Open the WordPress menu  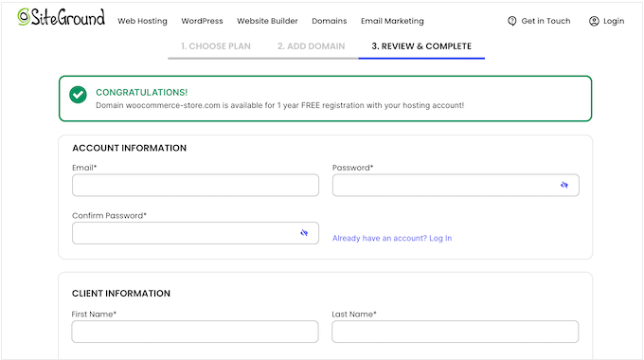[x=202, y=21]
